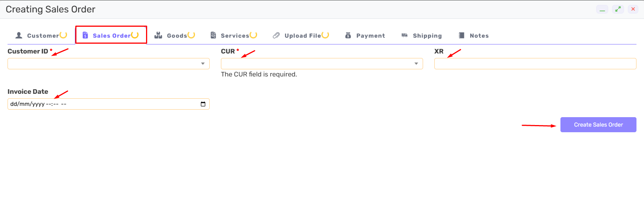Click the Shipping truck icon
The image size is (644, 223).
pos(405,35)
